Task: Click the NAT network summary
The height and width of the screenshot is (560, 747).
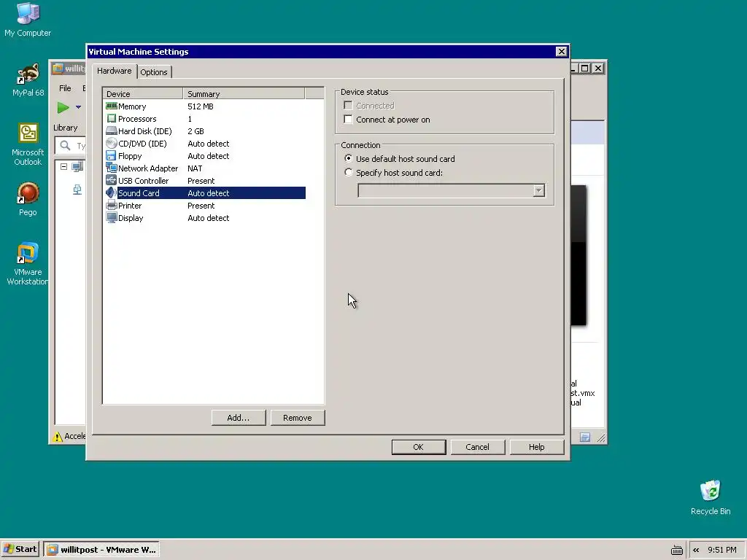Action: (x=195, y=168)
